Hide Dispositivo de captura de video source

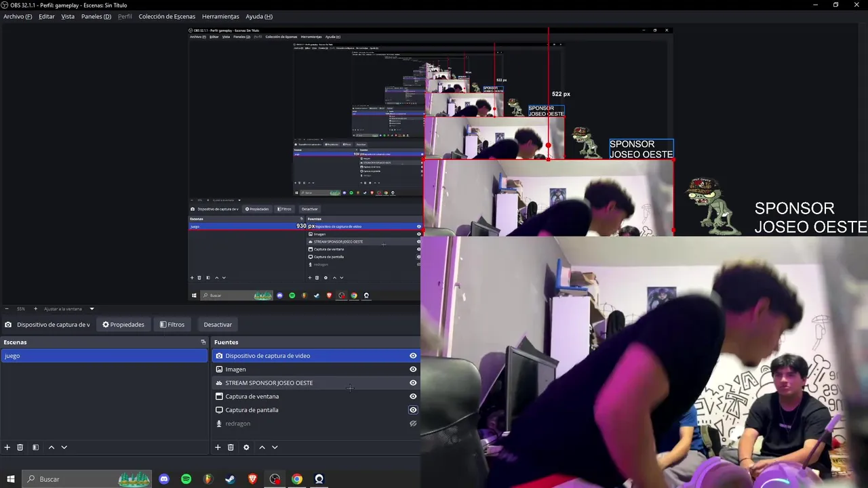[x=413, y=356]
